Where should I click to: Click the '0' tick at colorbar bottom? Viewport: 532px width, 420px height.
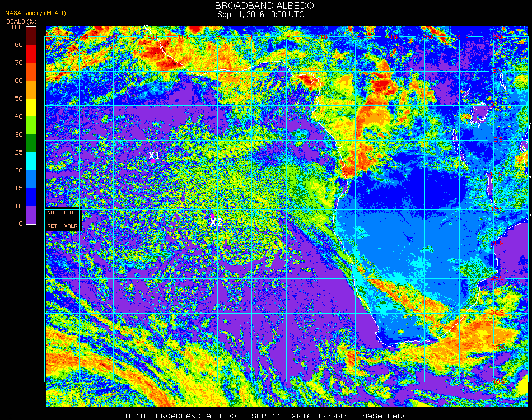coord(21,223)
